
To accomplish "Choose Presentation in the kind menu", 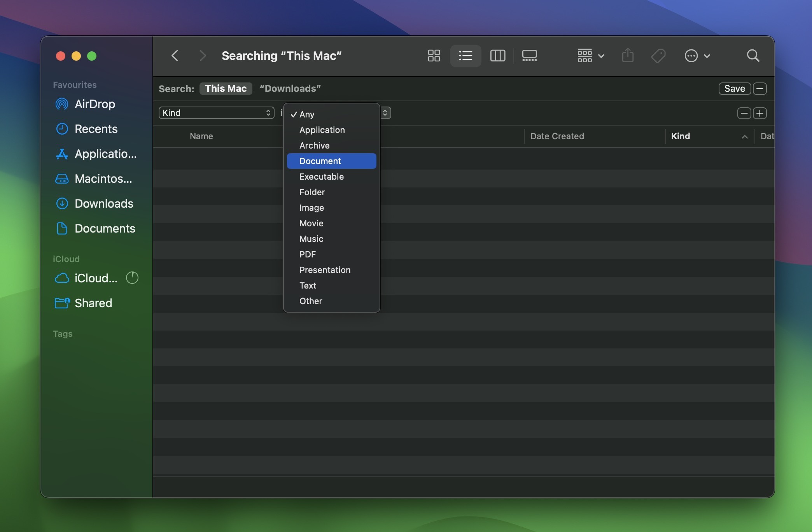I will tap(331, 270).
